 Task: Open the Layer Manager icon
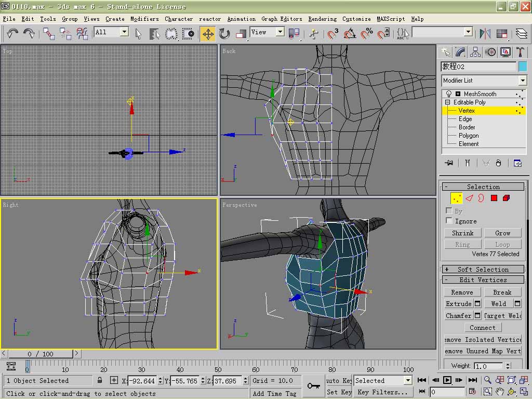click(x=521, y=34)
